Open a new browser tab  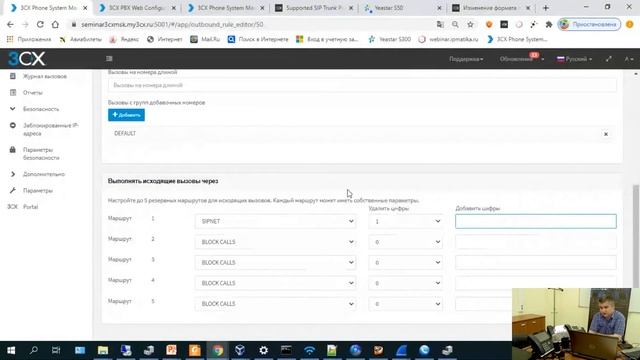click(546, 8)
